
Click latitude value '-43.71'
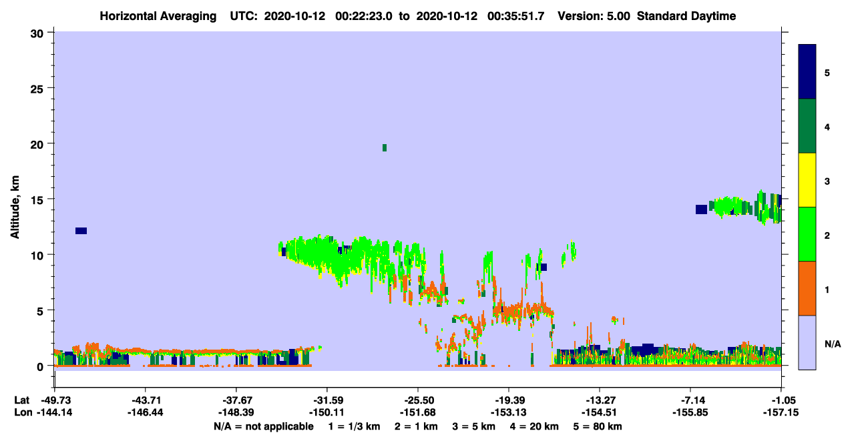click(146, 400)
